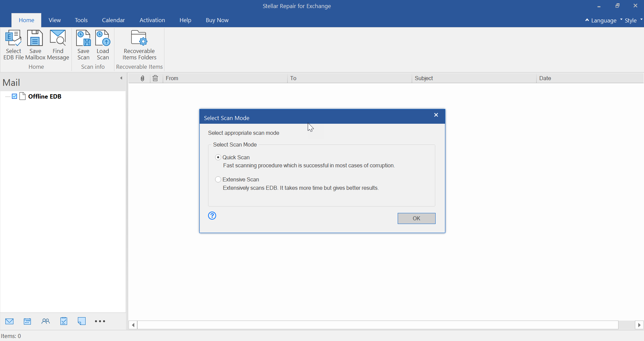Close the Select Scan Mode dialog
Image resolution: width=644 pixels, height=341 pixels.
(436, 115)
